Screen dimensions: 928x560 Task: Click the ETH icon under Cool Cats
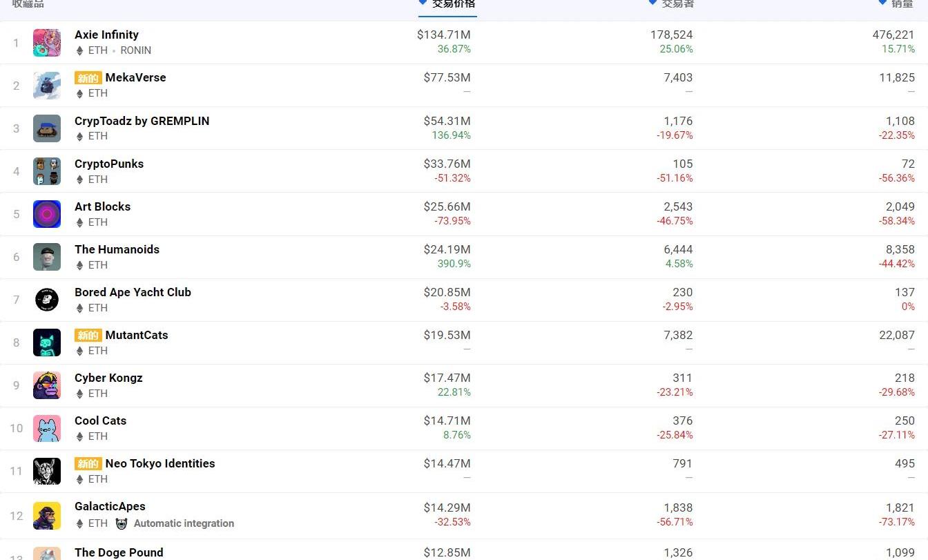tap(79, 436)
